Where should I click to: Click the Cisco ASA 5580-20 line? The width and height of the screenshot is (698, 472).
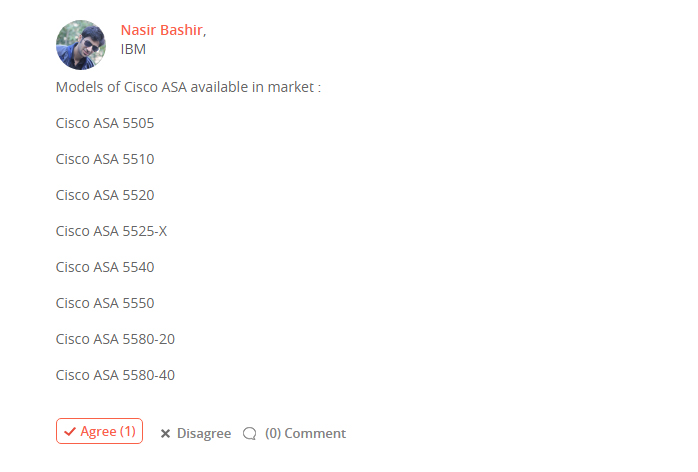pos(115,339)
